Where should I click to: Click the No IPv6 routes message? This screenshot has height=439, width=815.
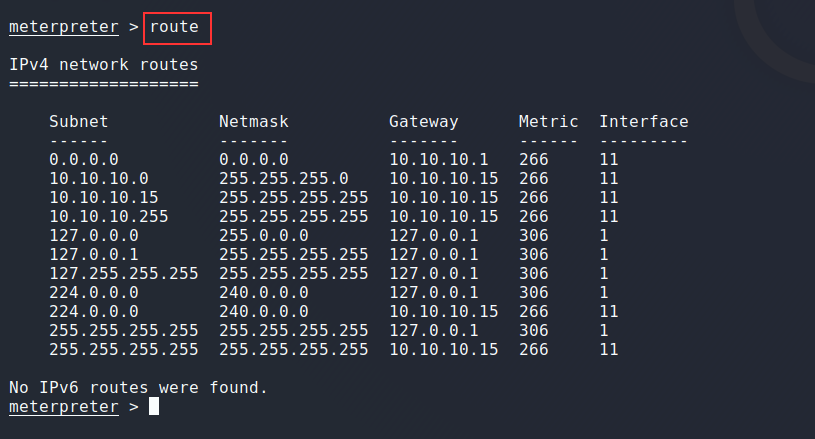(x=138, y=387)
